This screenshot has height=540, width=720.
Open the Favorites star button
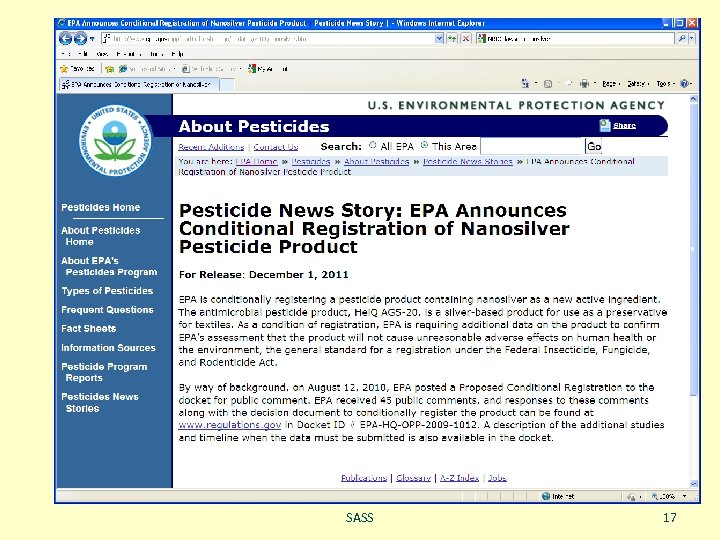click(77, 69)
